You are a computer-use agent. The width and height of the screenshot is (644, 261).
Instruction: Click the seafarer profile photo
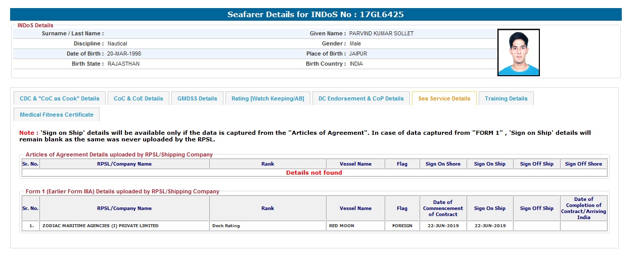(x=518, y=53)
